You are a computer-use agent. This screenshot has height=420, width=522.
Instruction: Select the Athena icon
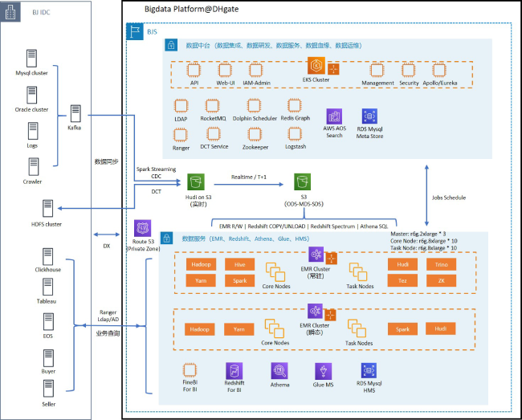[x=279, y=370]
